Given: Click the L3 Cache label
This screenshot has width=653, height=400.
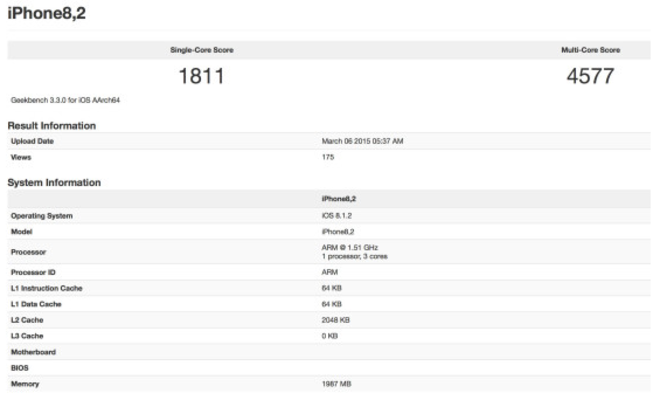Looking at the screenshot, I should click(x=27, y=336).
